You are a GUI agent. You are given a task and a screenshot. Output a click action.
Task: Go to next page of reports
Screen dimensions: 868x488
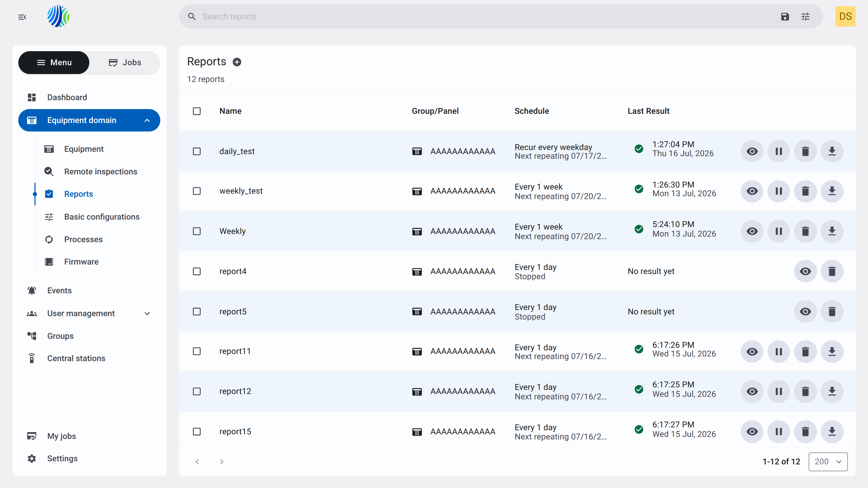pyautogui.click(x=222, y=461)
